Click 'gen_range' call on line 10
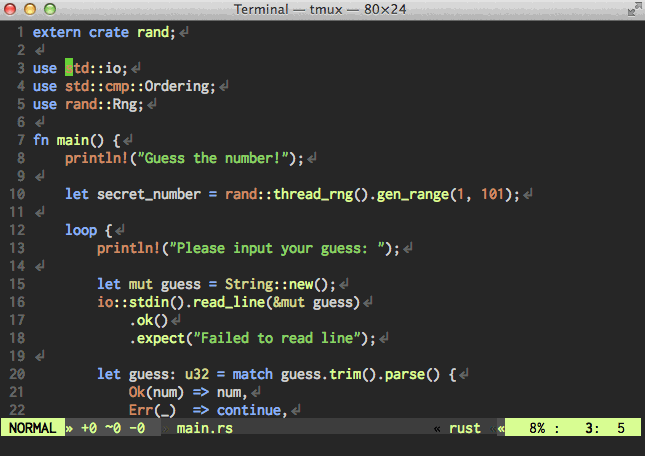 (413, 194)
